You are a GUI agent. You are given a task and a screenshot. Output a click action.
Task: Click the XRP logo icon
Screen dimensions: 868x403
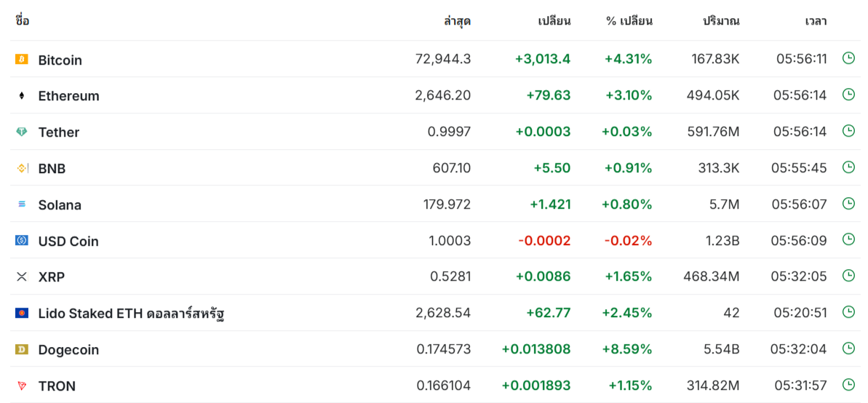tap(22, 276)
